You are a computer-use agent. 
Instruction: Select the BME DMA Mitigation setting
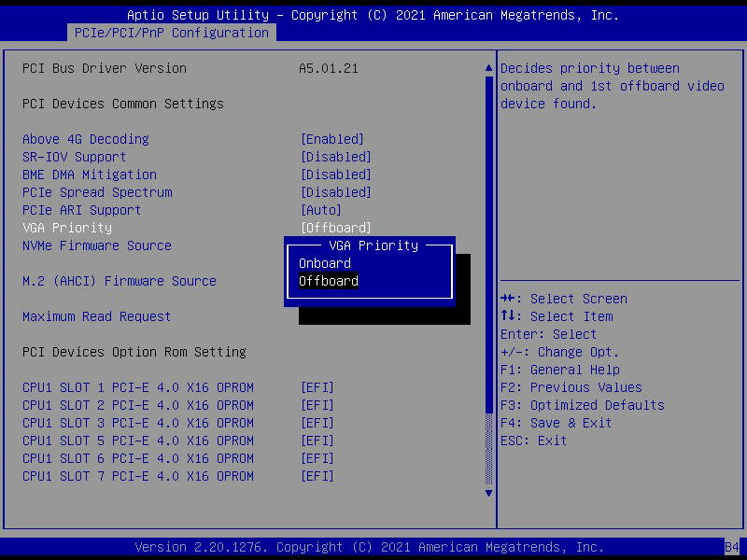coord(90,175)
